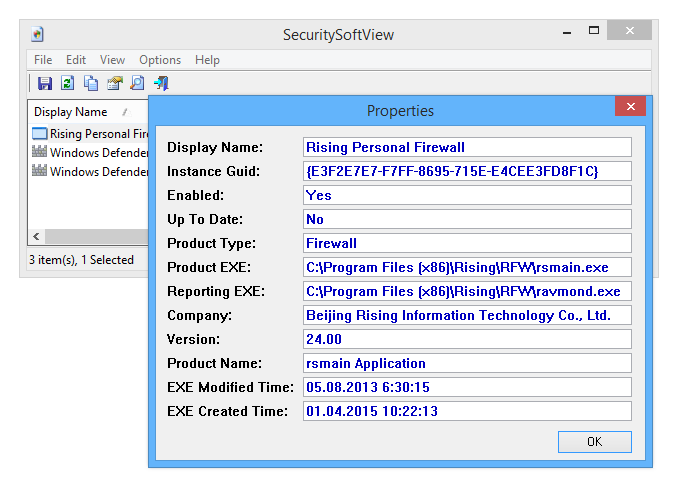Image resolution: width=684 pixels, height=489 pixels.
Task: Open the View menu
Action: [112, 60]
